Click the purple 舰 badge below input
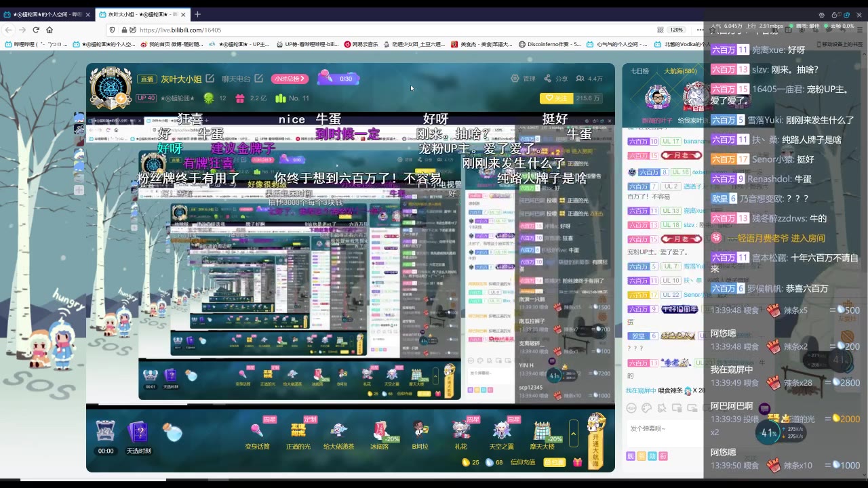The image size is (868, 488). pyautogui.click(x=631, y=456)
